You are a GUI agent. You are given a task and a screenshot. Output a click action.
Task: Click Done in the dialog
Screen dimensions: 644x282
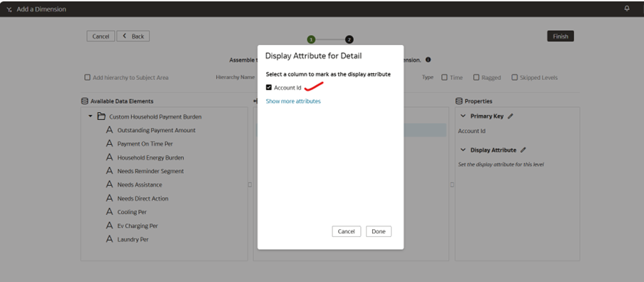378,231
